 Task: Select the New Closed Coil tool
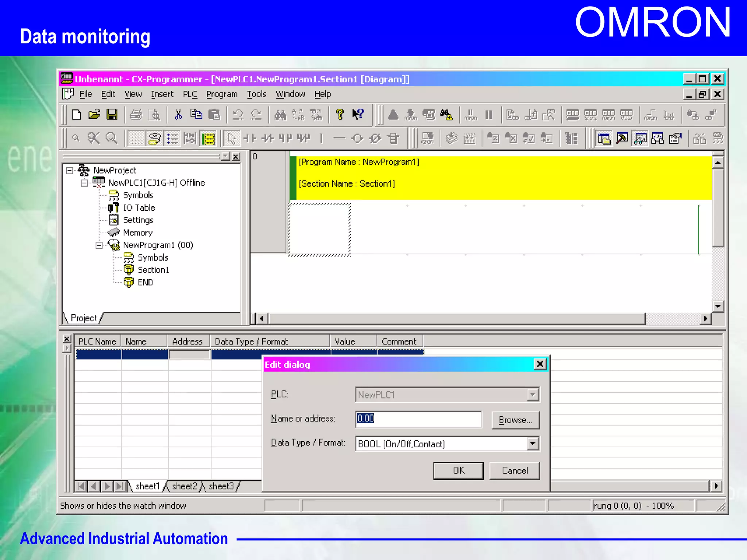point(375,138)
